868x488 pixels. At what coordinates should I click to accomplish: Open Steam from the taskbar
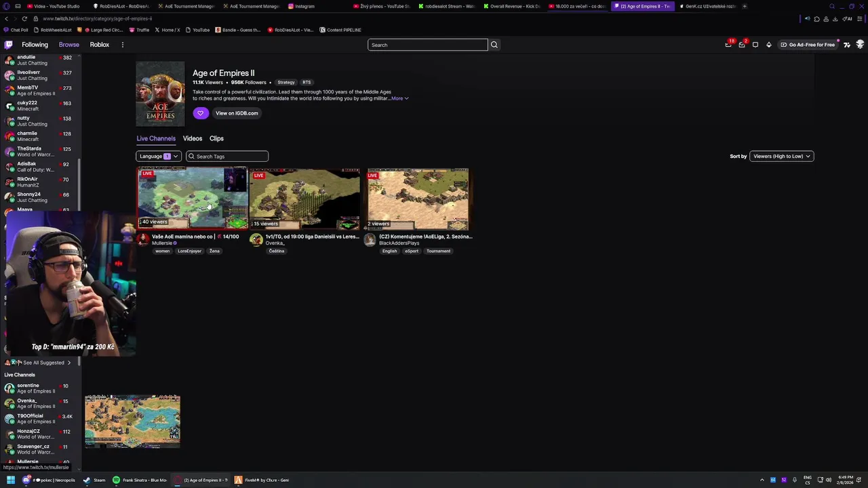click(x=94, y=480)
